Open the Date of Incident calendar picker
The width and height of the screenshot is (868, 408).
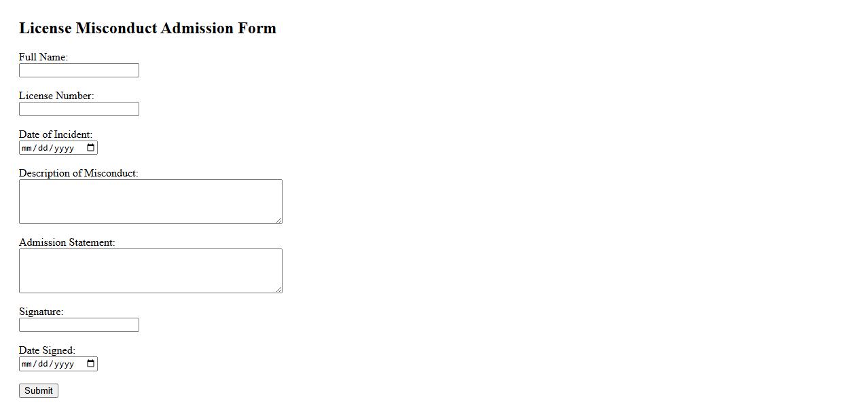(x=91, y=148)
